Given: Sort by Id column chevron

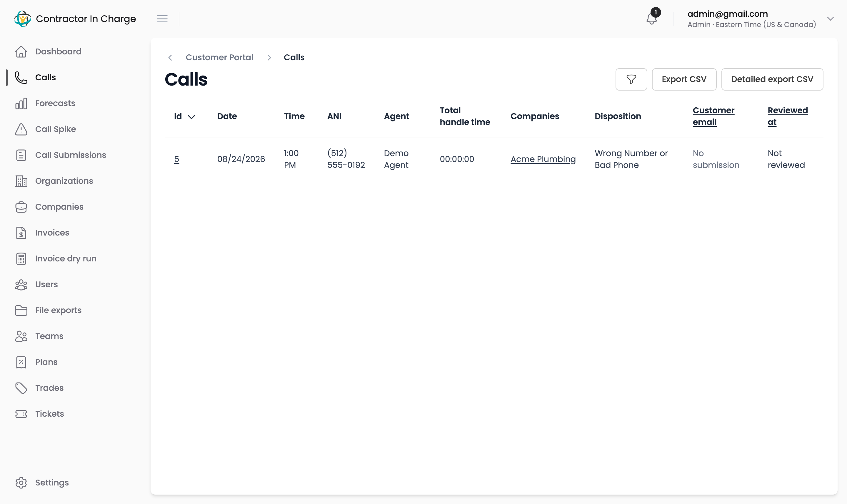Looking at the screenshot, I should (191, 117).
